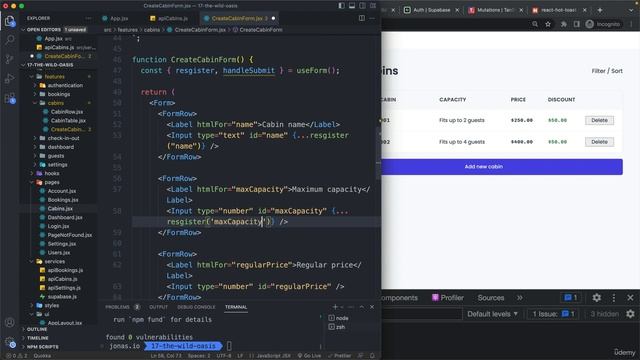Click Customize Layout icon in title bar
This screenshot has height=360, width=640.
[373, 6]
